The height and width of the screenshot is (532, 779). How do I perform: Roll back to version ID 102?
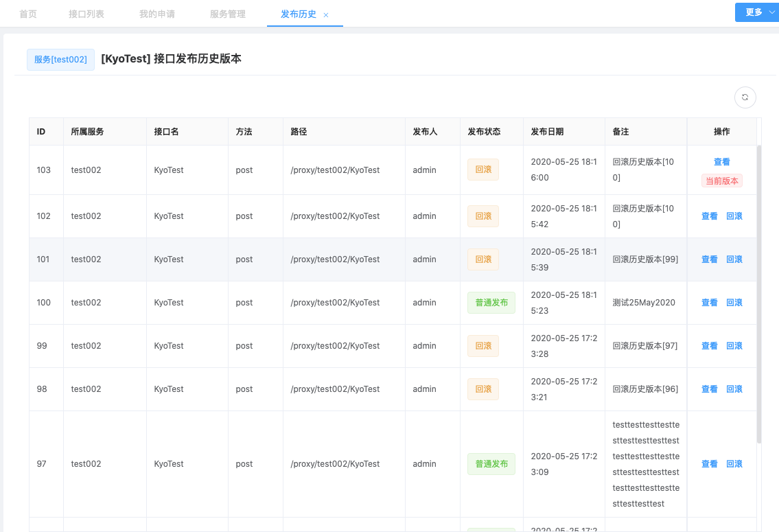734,216
